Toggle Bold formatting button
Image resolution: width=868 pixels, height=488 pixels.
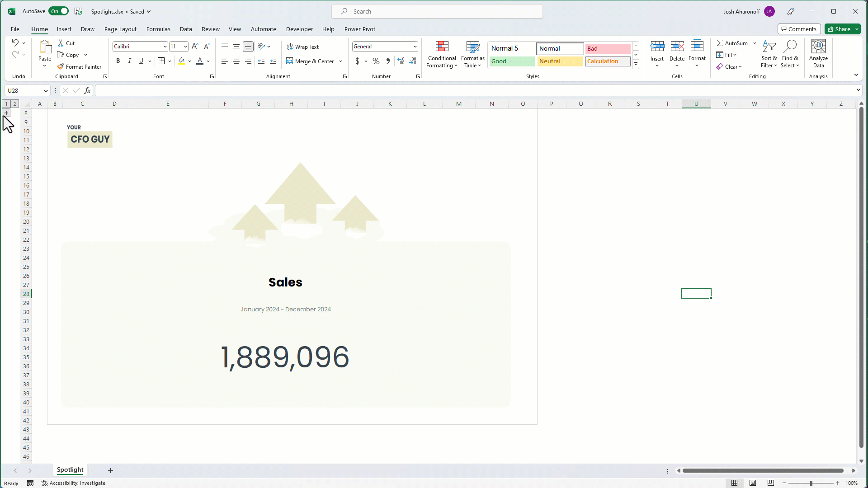pos(118,61)
